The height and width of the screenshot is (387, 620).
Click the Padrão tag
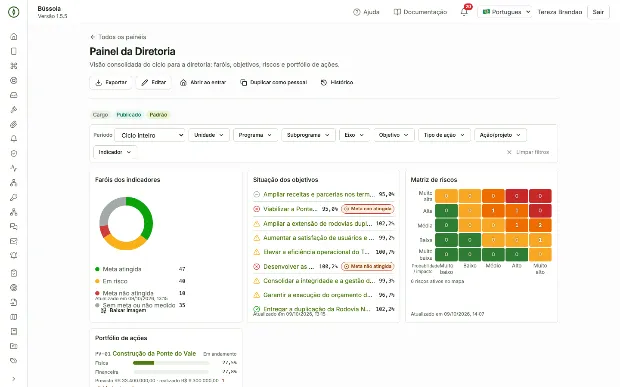158,115
